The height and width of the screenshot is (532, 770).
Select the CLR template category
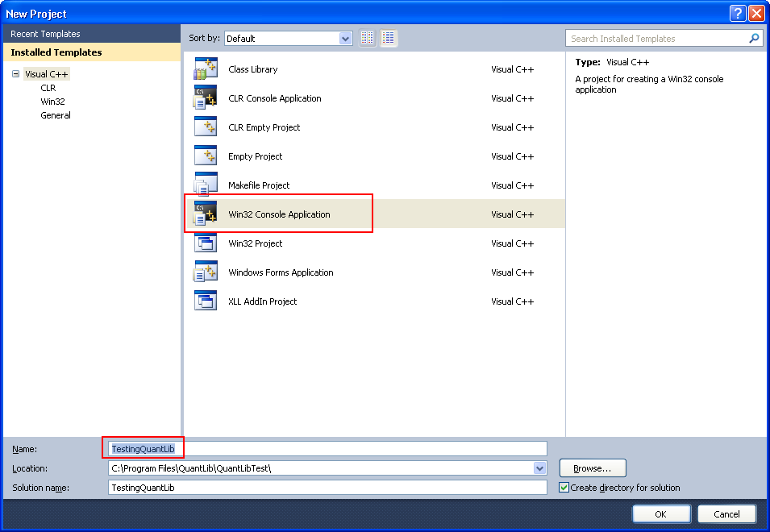tap(48, 88)
